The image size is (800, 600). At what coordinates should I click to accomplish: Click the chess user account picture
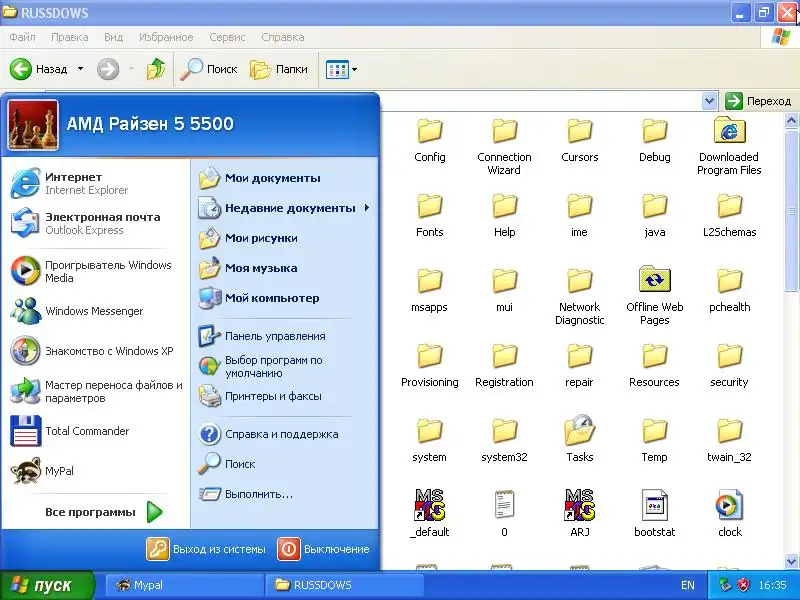tap(34, 125)
